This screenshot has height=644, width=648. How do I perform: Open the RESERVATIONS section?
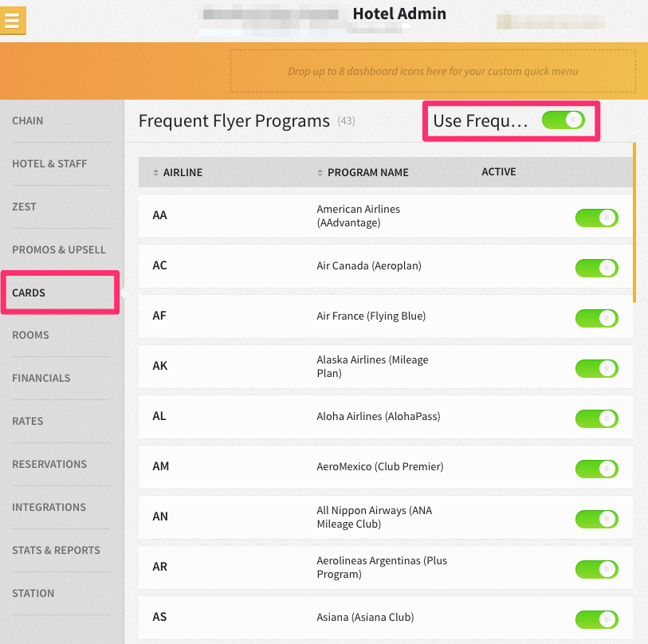pos(49,464)
